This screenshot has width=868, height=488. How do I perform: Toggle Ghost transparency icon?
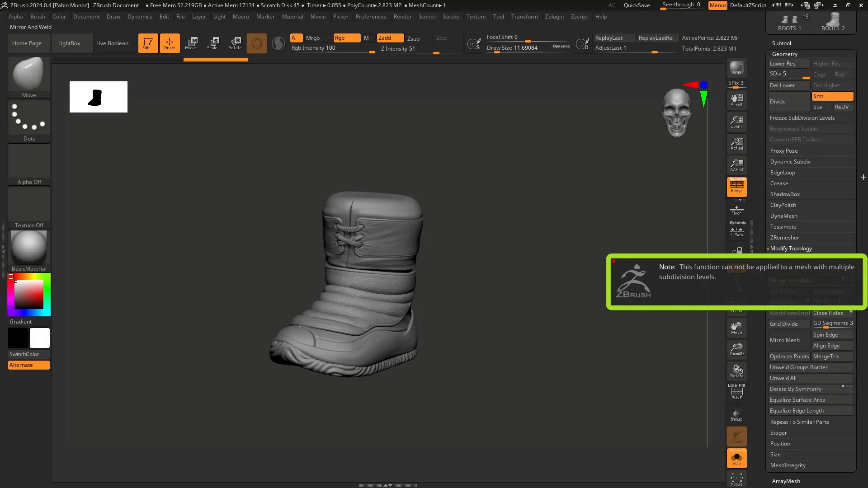[x=736, y=436]
